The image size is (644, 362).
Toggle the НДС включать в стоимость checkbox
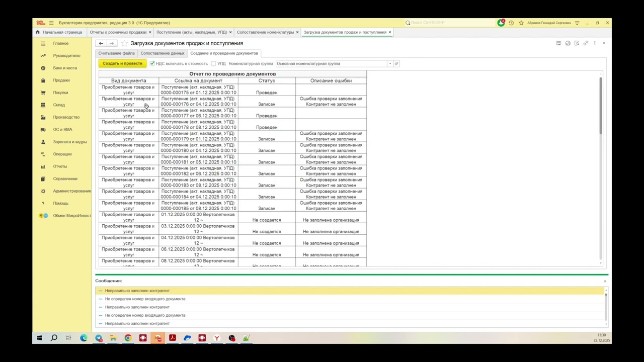pos(152,63)
